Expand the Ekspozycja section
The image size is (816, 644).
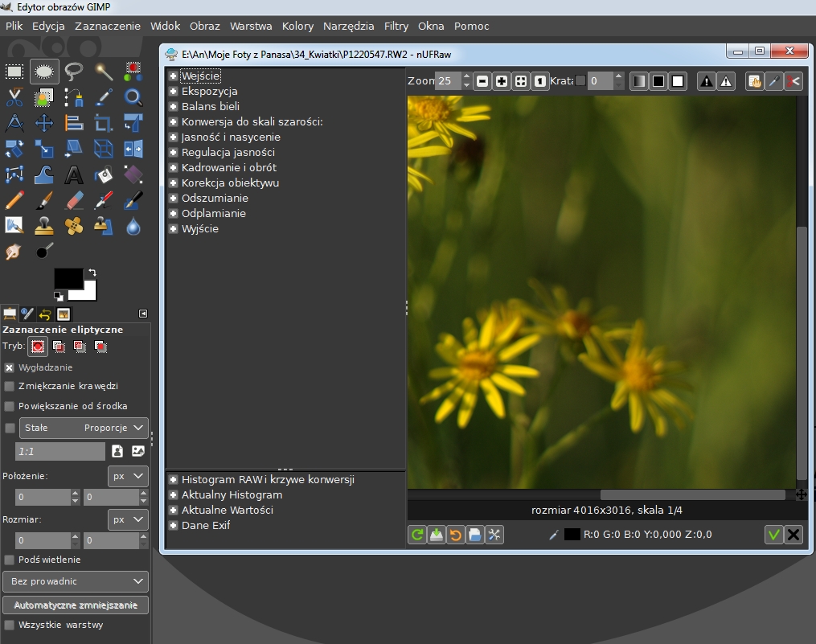[x=173, y=91]
